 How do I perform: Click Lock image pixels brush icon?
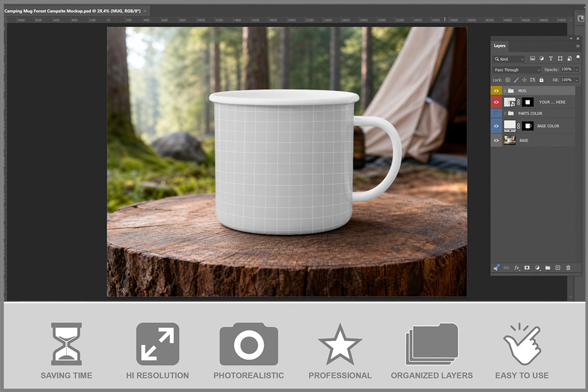pos(516,80)
